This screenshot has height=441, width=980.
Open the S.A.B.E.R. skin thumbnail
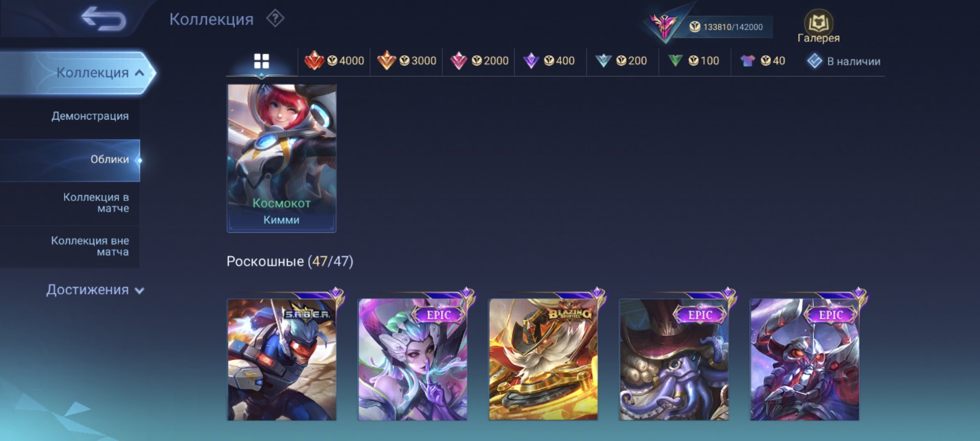point(282,359)
